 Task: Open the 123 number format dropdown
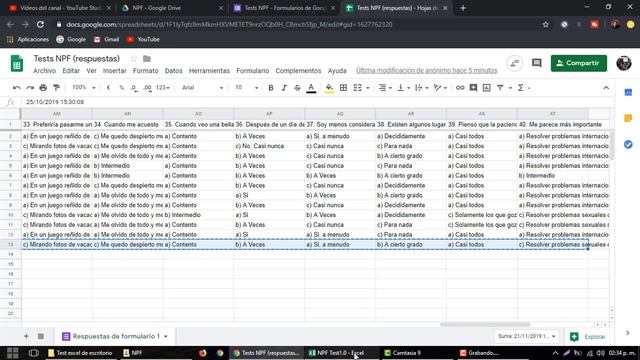[163, 88]
